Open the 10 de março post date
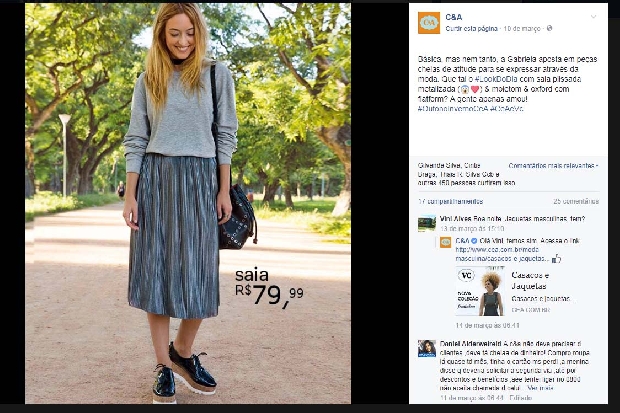This screenshot has height=413, width=620. click(522, 28)
